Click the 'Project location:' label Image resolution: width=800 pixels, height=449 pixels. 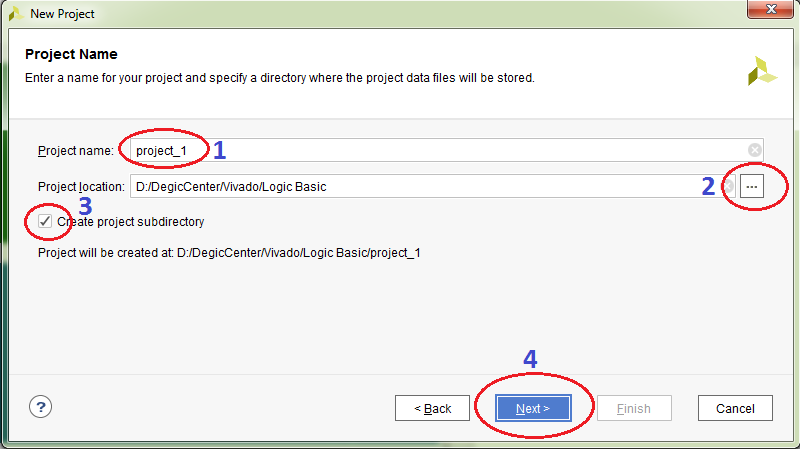tap(81, 187)
